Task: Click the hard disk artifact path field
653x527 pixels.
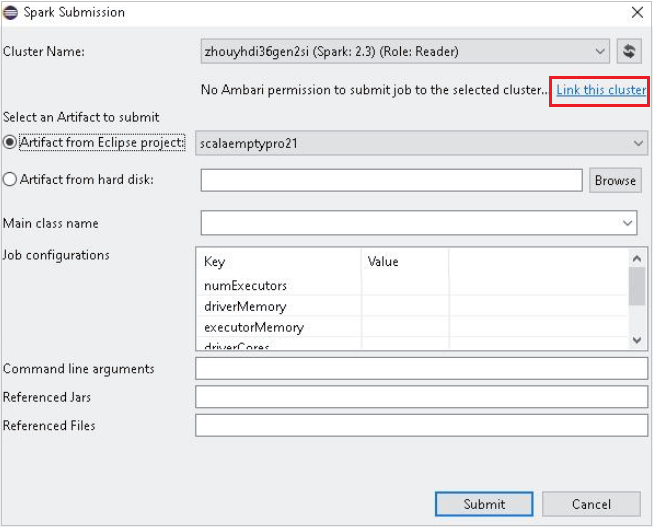Action: click(x=391, y=180)
